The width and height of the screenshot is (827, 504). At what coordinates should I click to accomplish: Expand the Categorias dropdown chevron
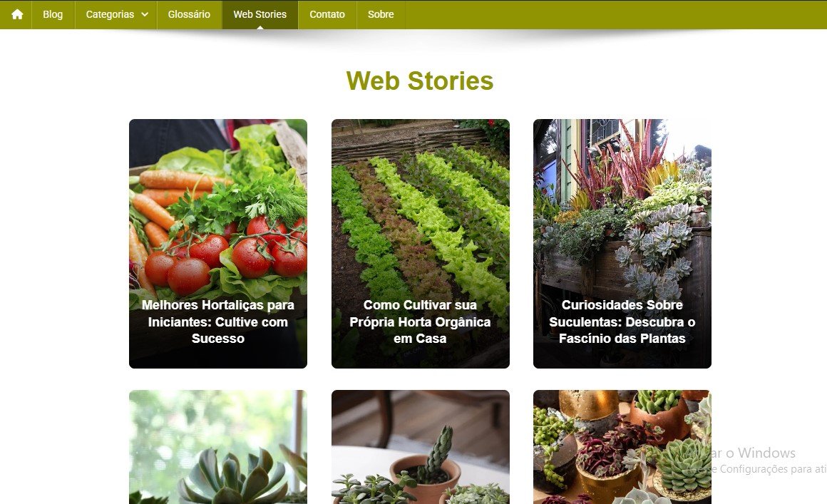tap(145, 15)
